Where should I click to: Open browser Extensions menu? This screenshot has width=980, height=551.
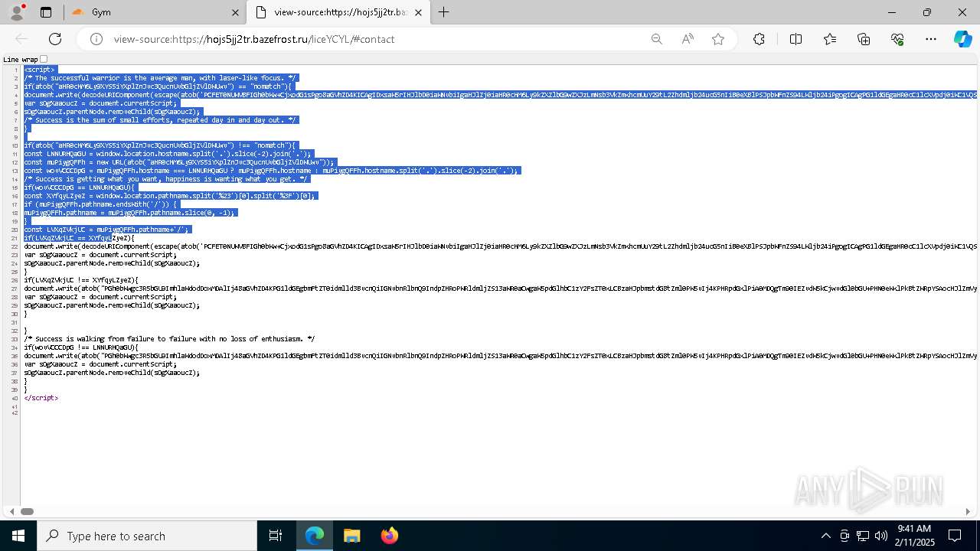click(x=759, y=39)
